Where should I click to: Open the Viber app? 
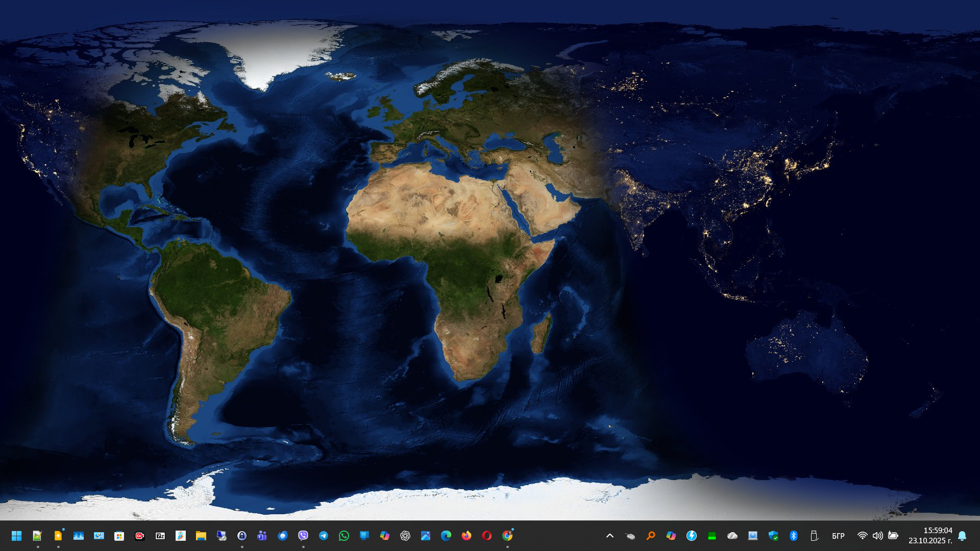[303, 536]
